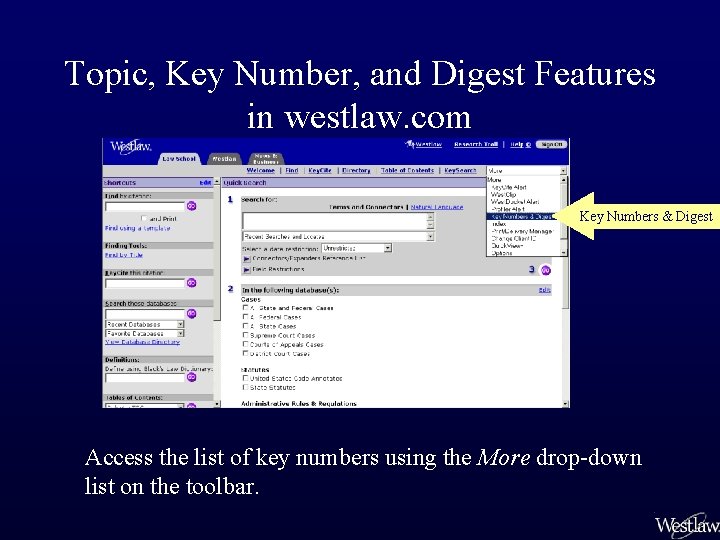Click Edit link in Shortcuts header
Viewport: 720px width, 540px height.
pyautogui.click(x=205, y=182)
